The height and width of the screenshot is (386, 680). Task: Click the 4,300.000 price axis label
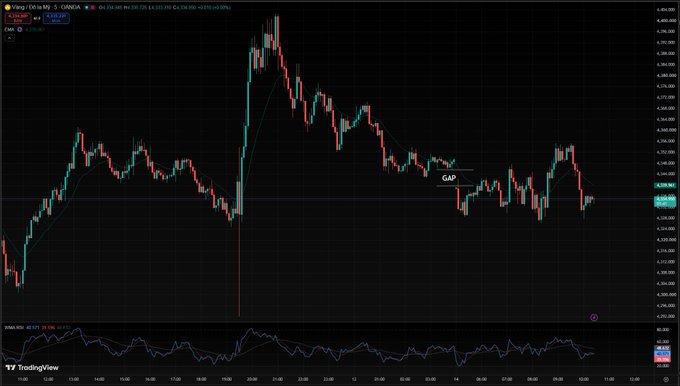(x=666, y=294)
